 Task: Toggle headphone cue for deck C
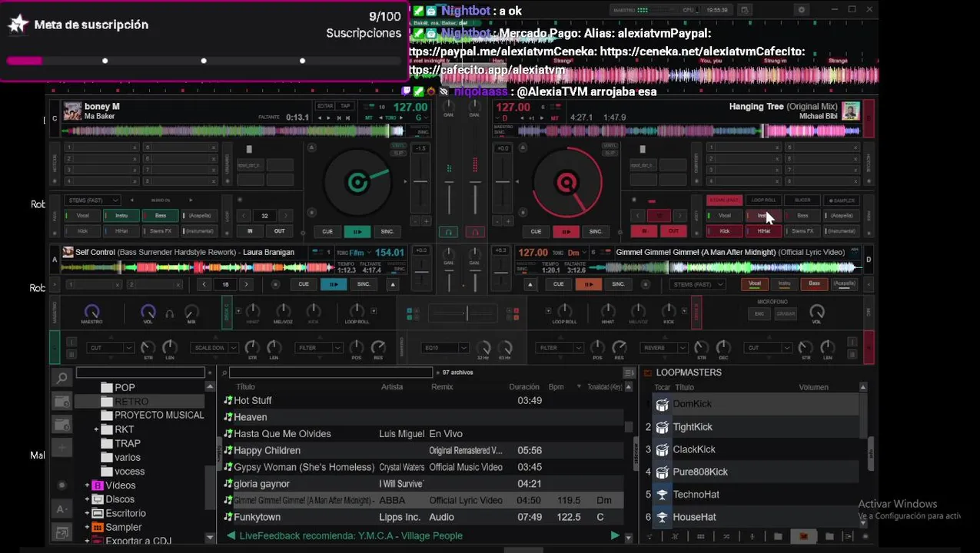tap(449, 231)
